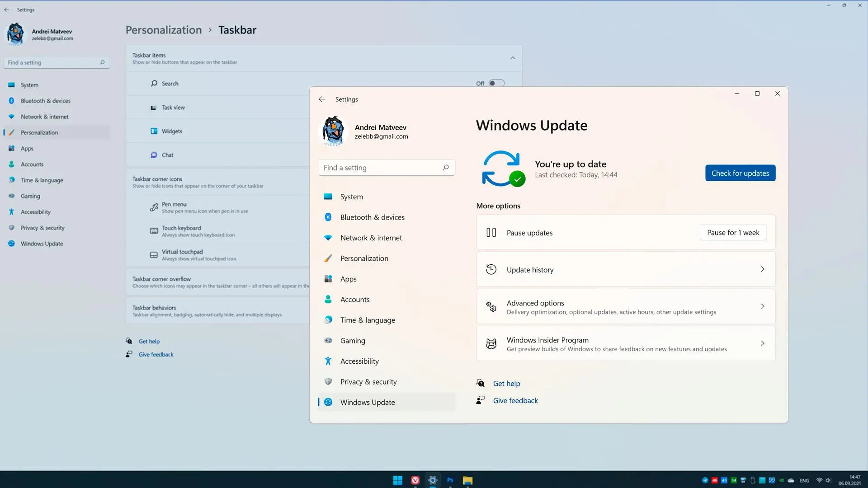Click ENG language indicator in tray
This screenshot has height=488, width=868.
804,481
